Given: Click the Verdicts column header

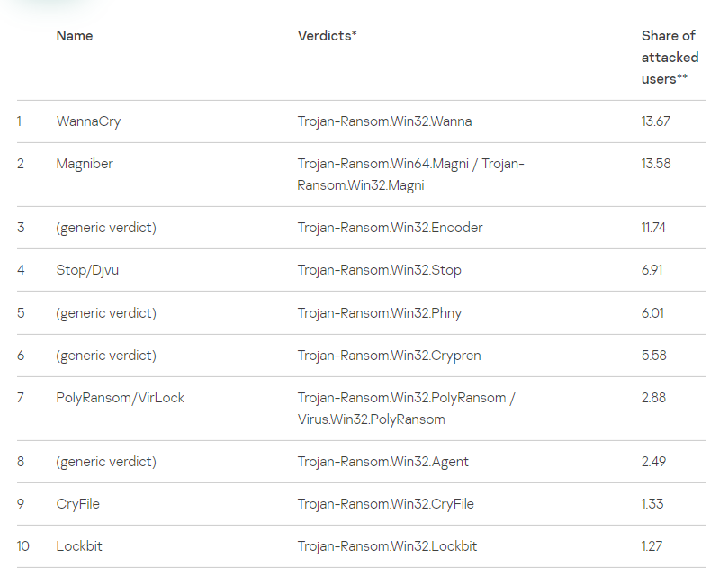Looking at the screenshot, I should tap(327, 36).
